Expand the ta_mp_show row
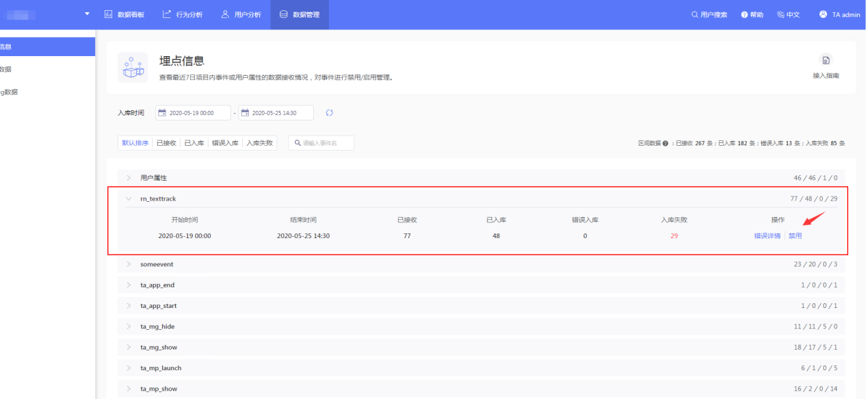 coord(482,389)
